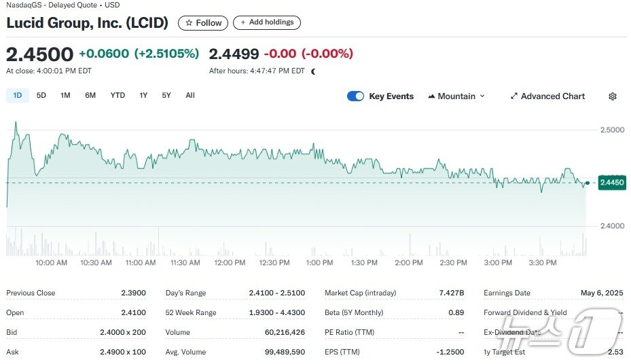Show the All time chart range
The height and width of the screenshot is (364, 631).
[190, 95]
